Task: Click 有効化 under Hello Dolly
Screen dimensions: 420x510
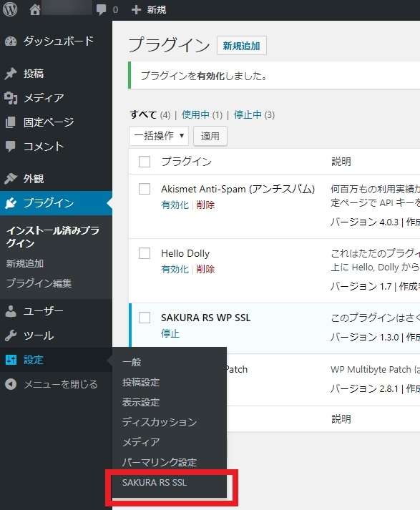Action: click(175, 269)
